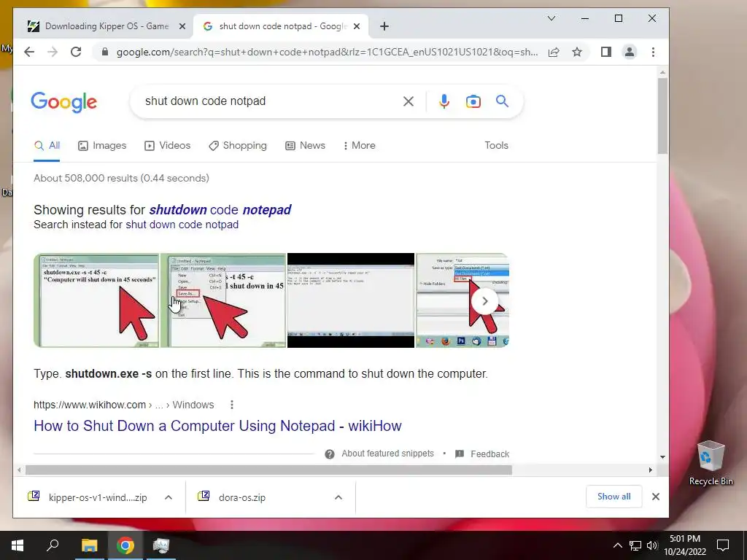Viewport: 747px width, 560px height.
Task: Click Chrome icon in taskbar
Action: pos(125,545)
